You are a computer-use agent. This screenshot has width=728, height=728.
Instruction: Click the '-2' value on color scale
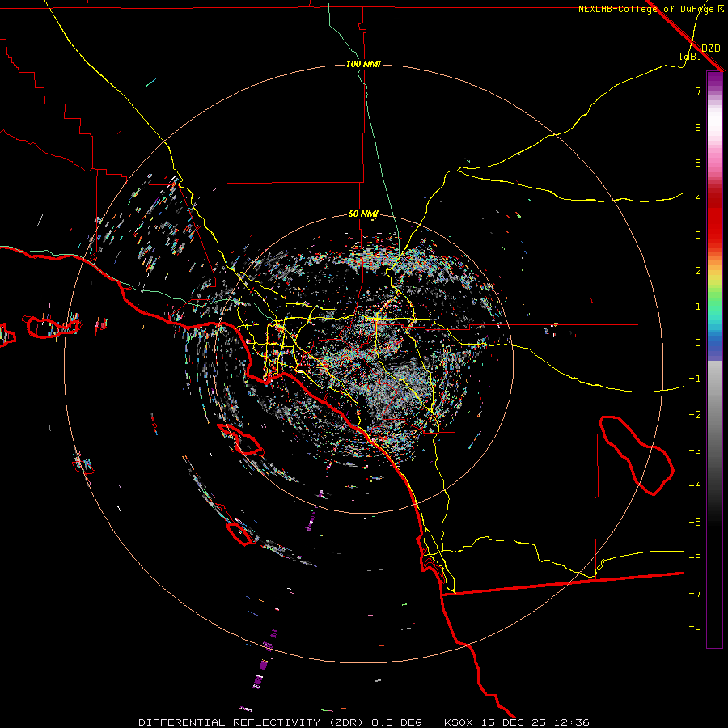695,415
